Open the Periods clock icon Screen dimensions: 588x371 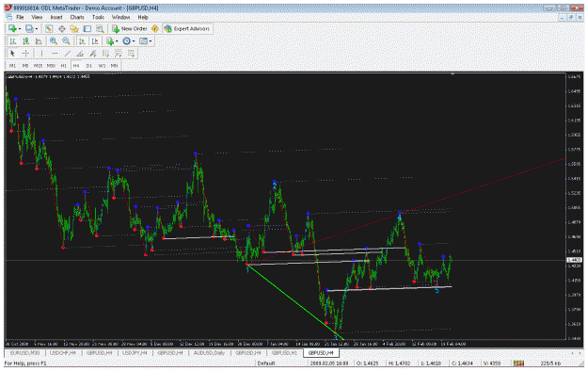click(x=127, y=40)
